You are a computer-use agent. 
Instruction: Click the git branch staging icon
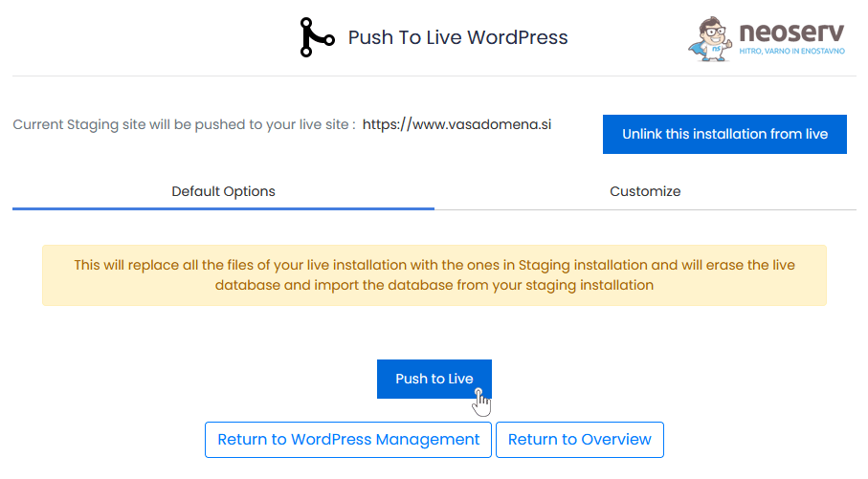[x=317, y=37]
